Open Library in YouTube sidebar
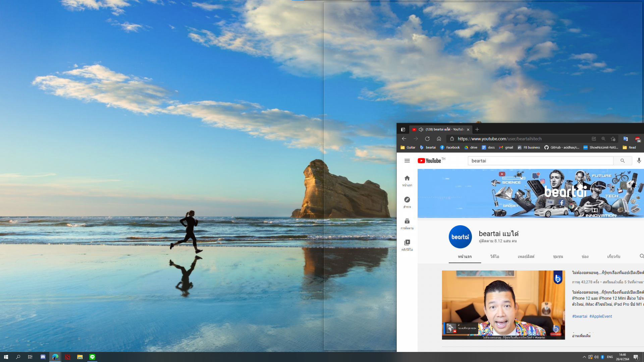The image size is (644, 362). (407, 245)
